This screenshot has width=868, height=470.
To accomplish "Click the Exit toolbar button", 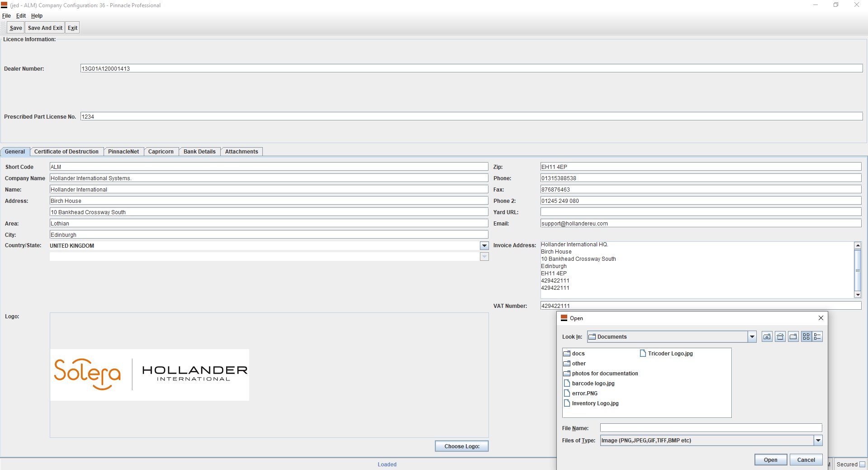I will pos(72,28).
